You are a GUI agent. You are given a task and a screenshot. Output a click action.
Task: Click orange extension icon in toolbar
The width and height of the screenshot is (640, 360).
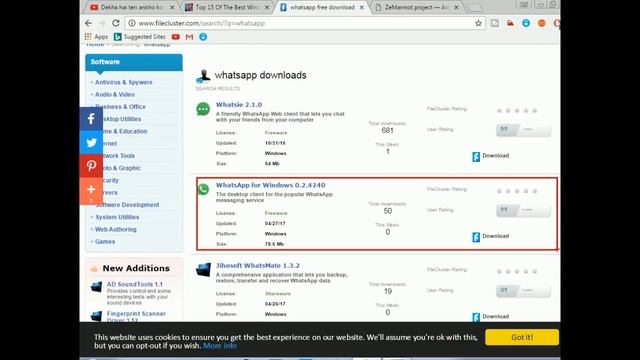point(542,23)
